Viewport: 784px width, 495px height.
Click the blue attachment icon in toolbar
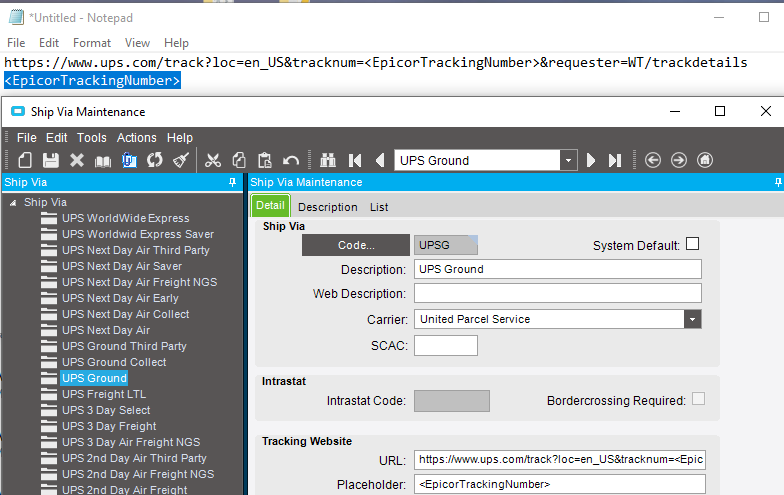pyautogui.click(x=129, y=160)
